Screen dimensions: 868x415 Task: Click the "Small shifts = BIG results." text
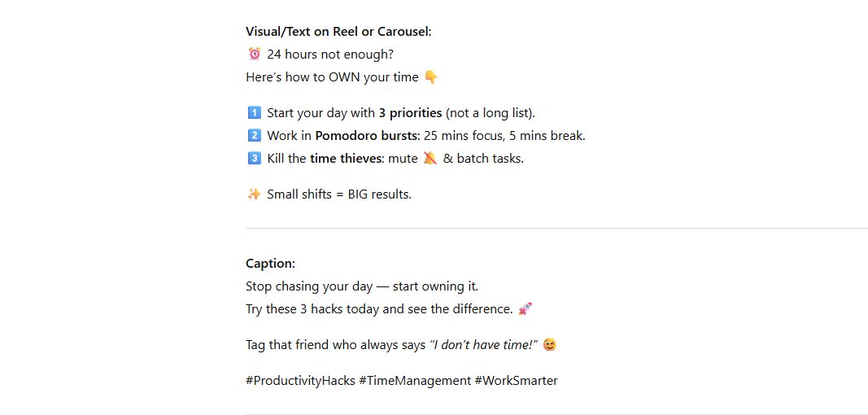tap(339, 194)
